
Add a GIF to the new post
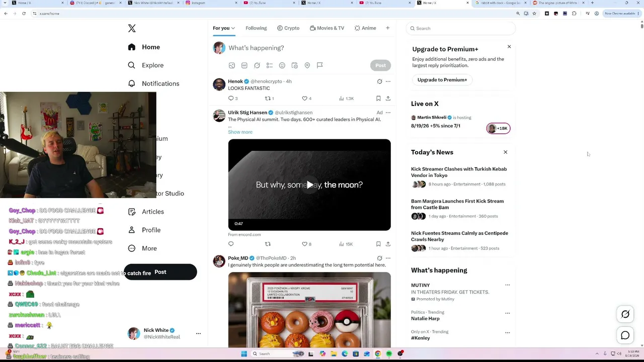[244, 65]
